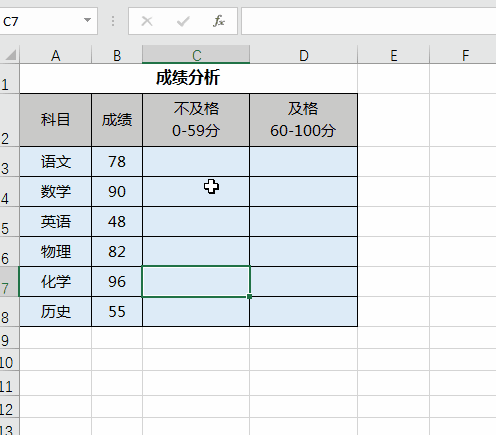Select row 5 header
This screenshot has width=496, height=435.
point(9,222)
